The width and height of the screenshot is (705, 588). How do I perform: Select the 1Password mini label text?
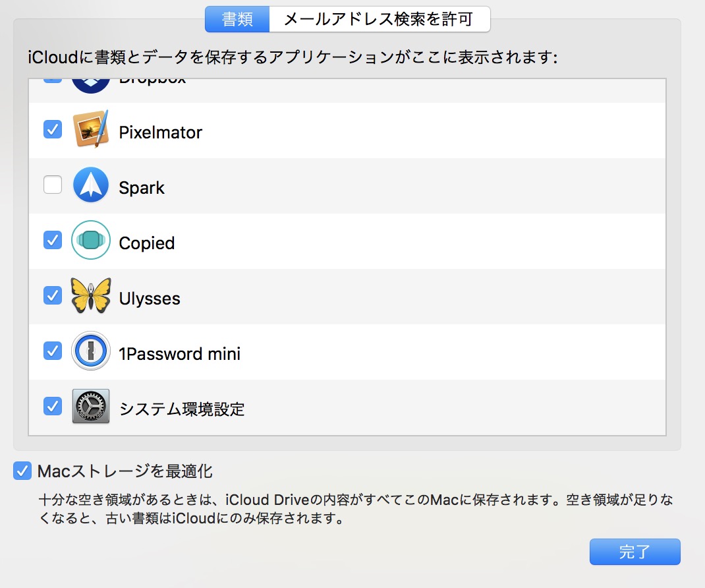tap(179, 353)
